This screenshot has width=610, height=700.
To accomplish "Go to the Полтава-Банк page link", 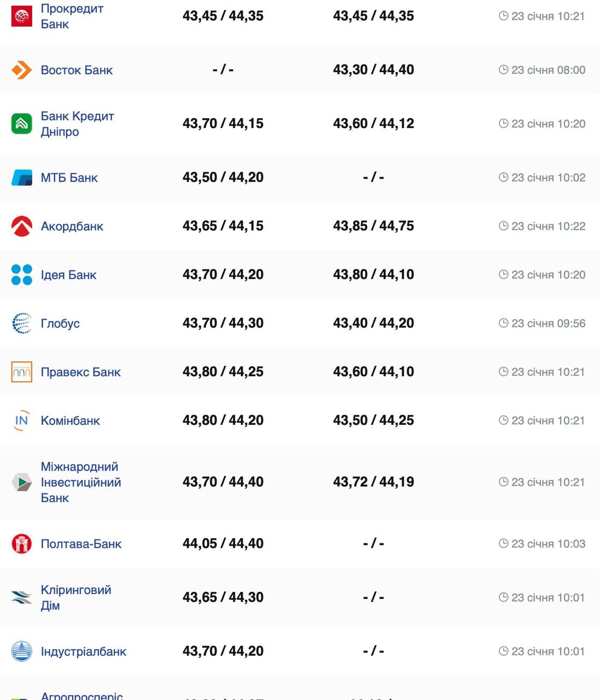I will (x=81, y=544).
